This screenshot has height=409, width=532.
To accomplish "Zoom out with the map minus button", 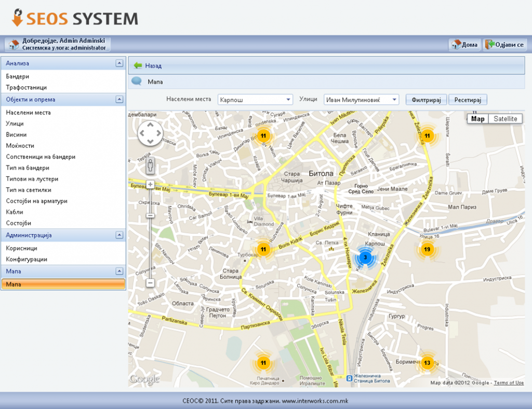I will point(150,282).
